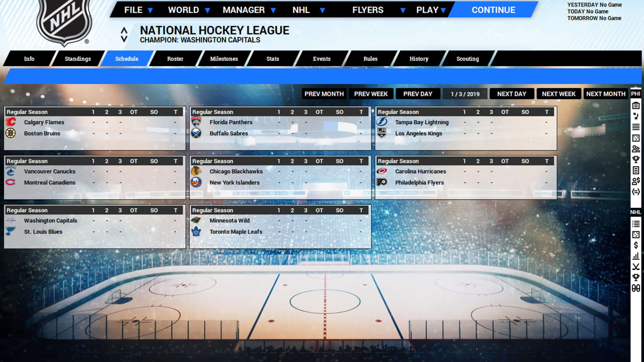Viewport: 644px width, 362px height.
Task: Click the 1/3/2019 date field
Action: coord(465,94)
